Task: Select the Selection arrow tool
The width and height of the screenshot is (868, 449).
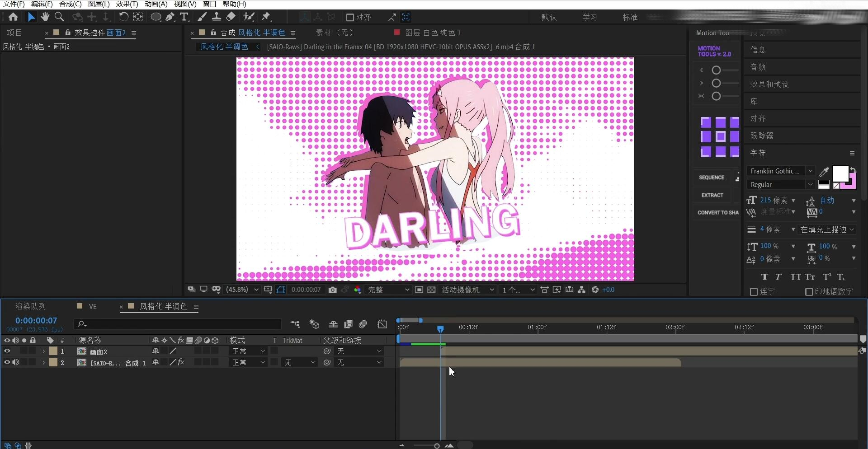Action: pyautogui.click(x=31, y=17)
